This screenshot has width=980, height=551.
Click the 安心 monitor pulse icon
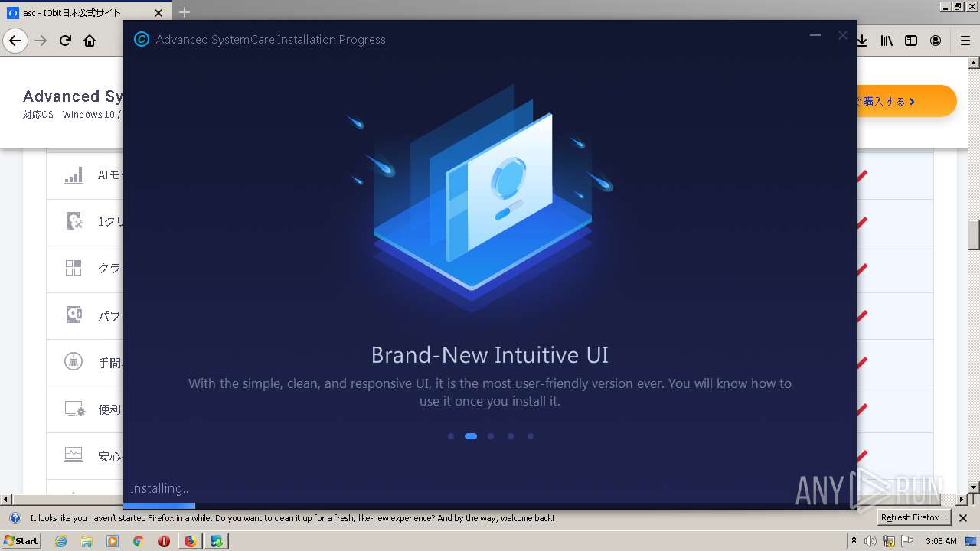pyautogui.click(x=73, y=455)
